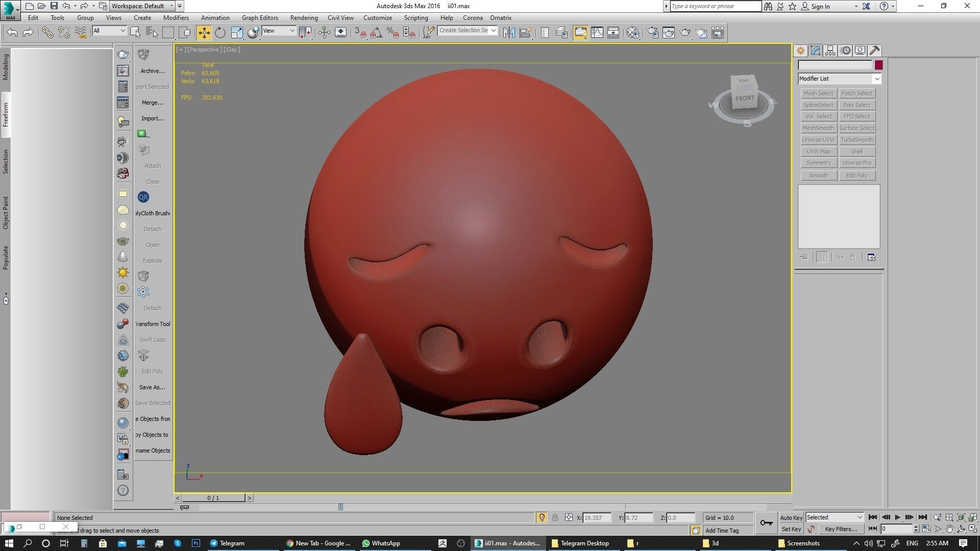The height and width of the screenshot is (551, 980).
Task: Open the Hierarchy command panel tab
Action: coord(830,51)
